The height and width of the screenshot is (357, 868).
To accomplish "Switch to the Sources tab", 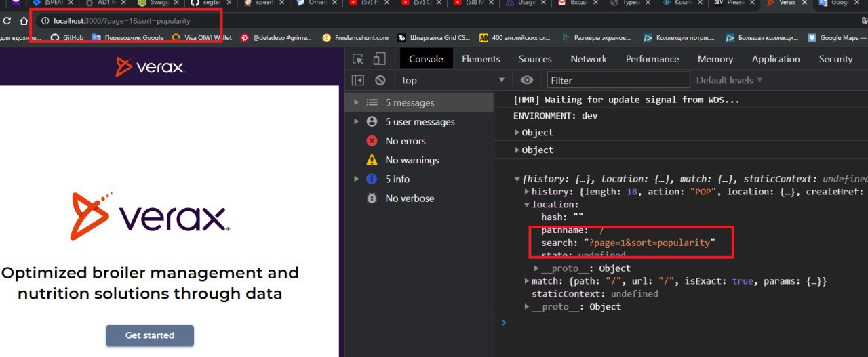I will (x=535, y=59).
